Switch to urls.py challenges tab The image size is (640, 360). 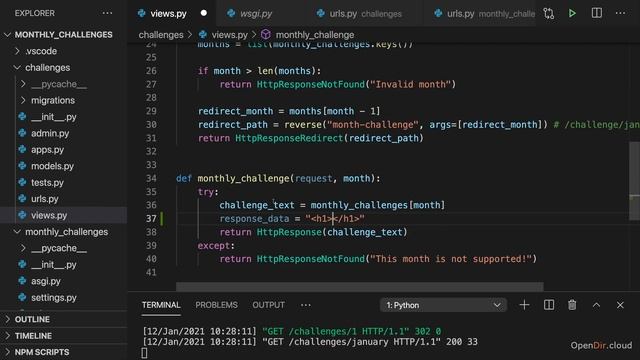[x=365, y=13]
